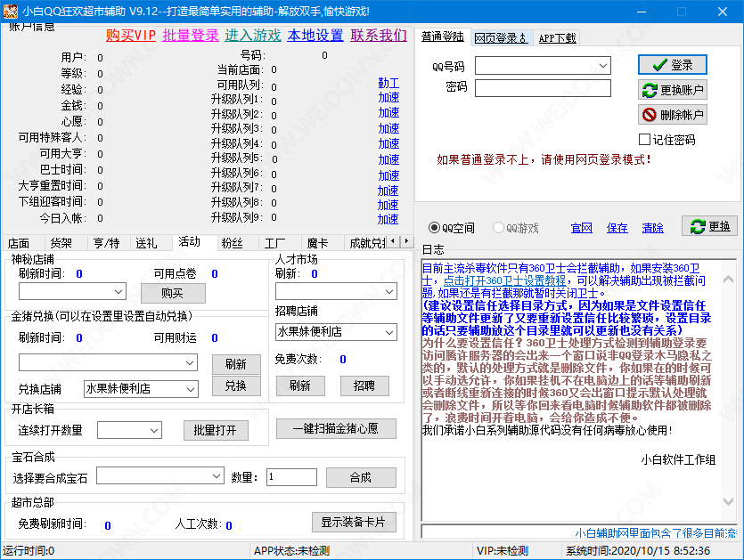Click the 本地设置 link
This screenshot has height=560, width=744.
click(315, 35)
